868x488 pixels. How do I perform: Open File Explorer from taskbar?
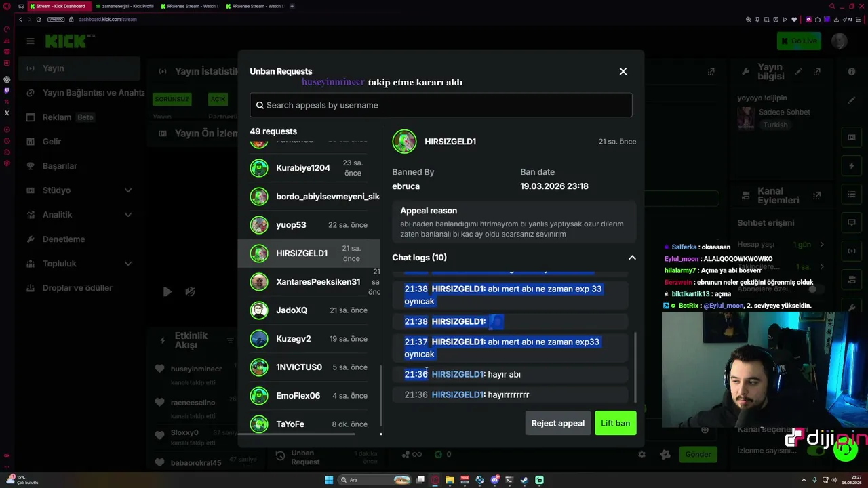point(450,480)
